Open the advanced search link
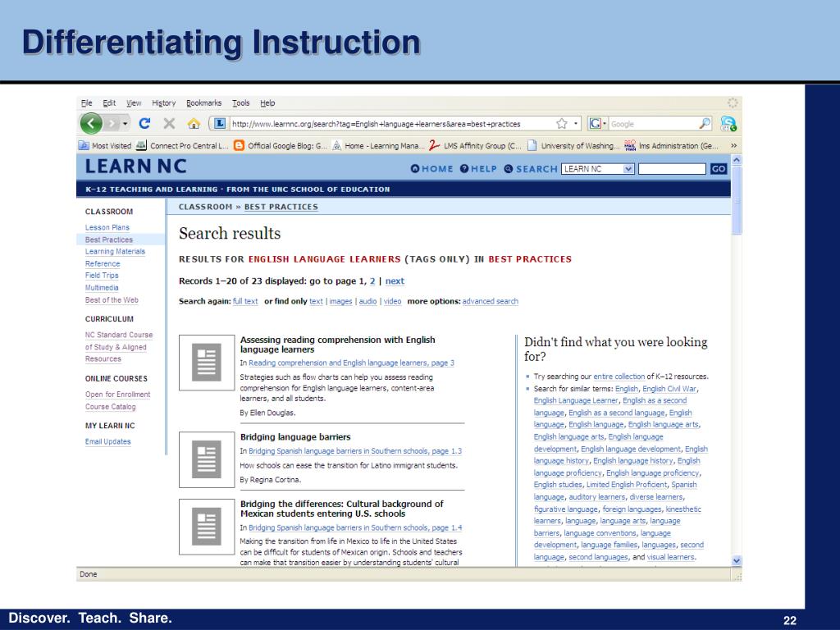This screenshot has width=840, height=630. (x=491, y=302)
